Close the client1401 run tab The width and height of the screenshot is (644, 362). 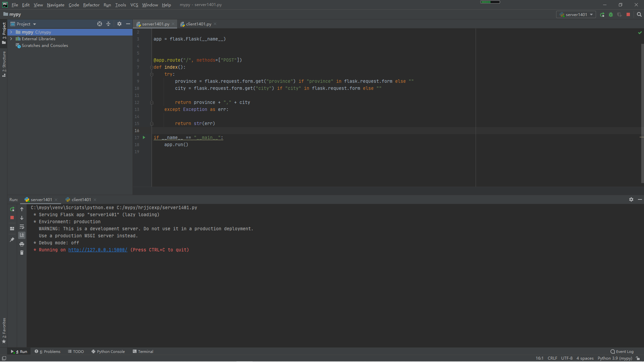(95, 200)
